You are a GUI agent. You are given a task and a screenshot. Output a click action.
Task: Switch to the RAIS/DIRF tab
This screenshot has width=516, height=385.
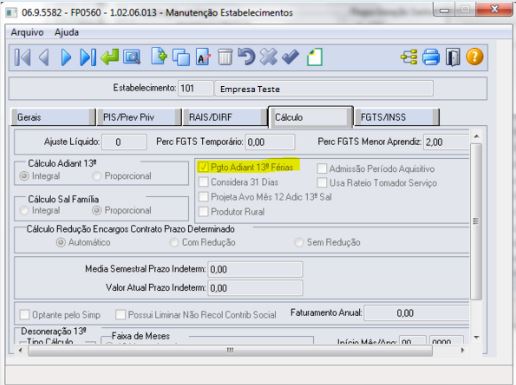click(225, 117)
